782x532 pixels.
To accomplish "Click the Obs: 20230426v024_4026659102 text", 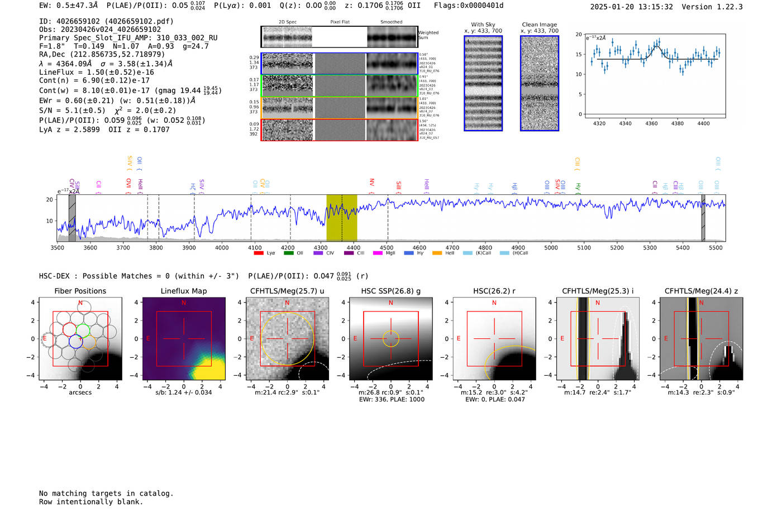I will pos(100,30).
